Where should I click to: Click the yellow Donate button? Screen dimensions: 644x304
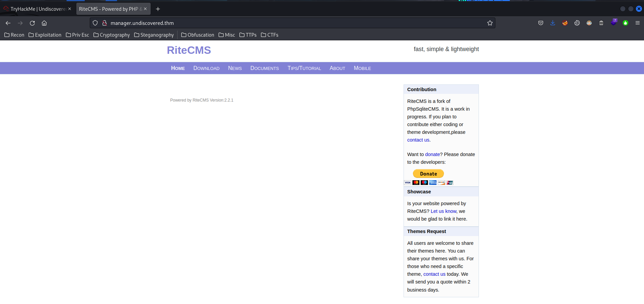(x=428, y=174)
